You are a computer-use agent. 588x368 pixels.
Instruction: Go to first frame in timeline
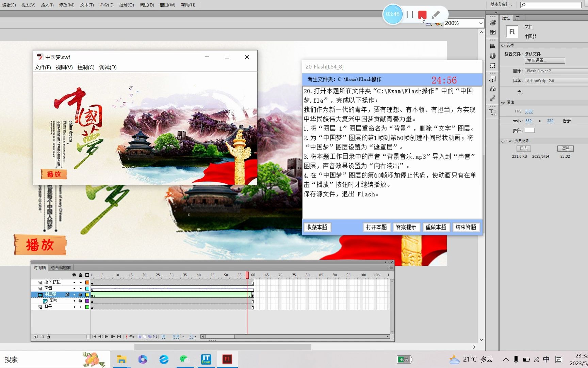[94, 337]
